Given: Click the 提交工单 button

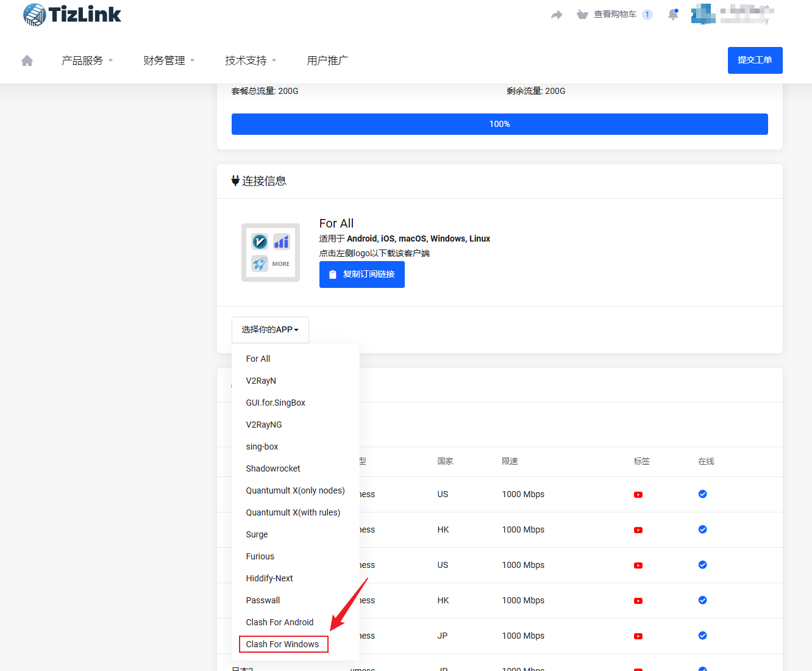Looking at the screenshot, I should [755, 60].
